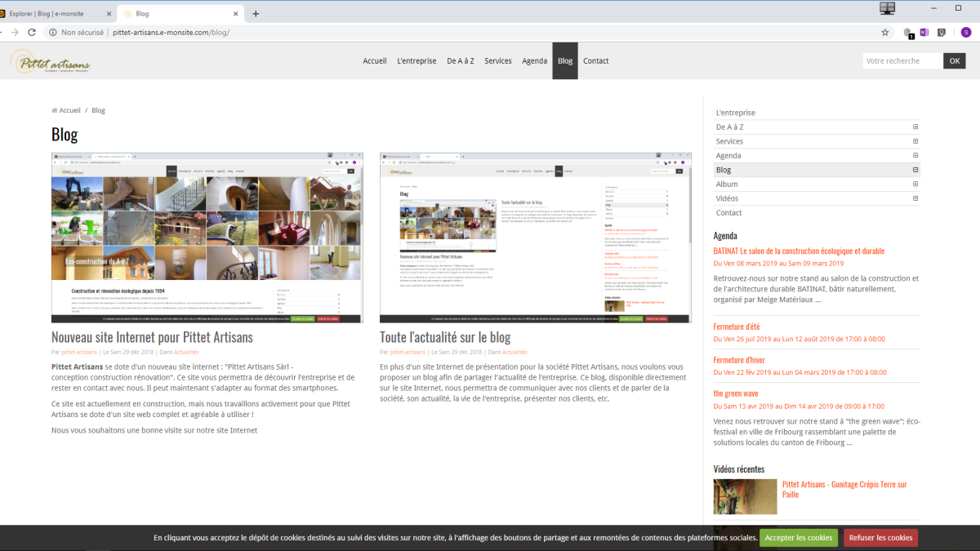Open the Toute l'actualité sur le blog title
The image size is (980, 551).
445,337
